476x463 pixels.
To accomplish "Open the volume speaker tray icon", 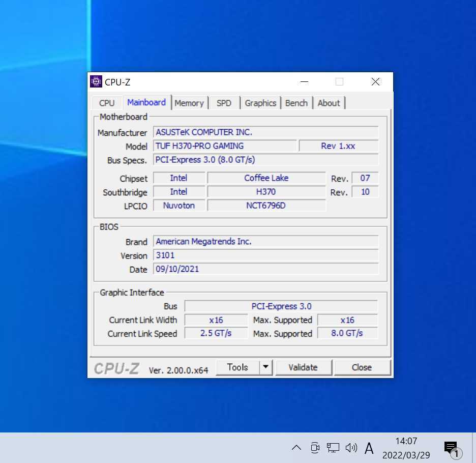I will point(351,448).
